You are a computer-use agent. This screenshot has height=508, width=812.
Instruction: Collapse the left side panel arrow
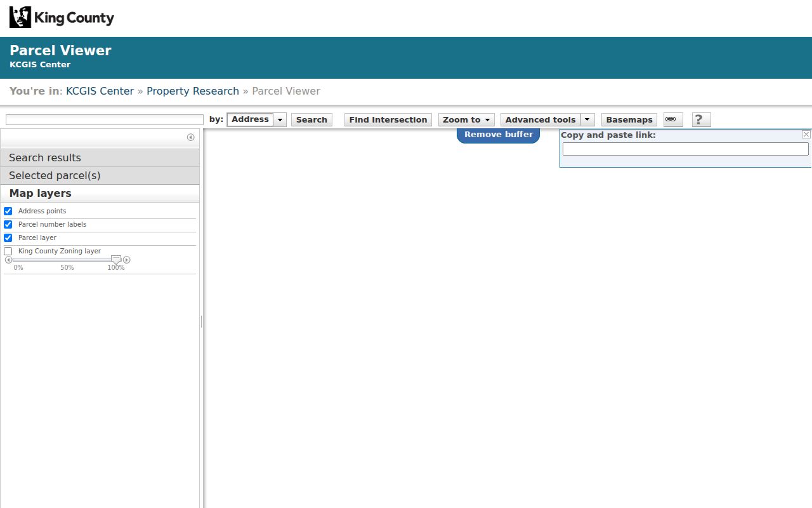pos(190,137)
